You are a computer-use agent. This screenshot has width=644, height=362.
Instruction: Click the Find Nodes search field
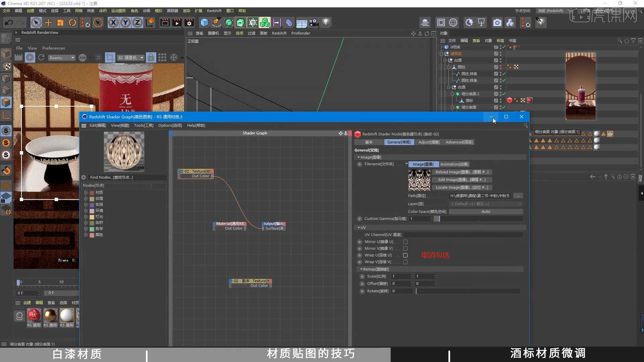click(124, 177)
